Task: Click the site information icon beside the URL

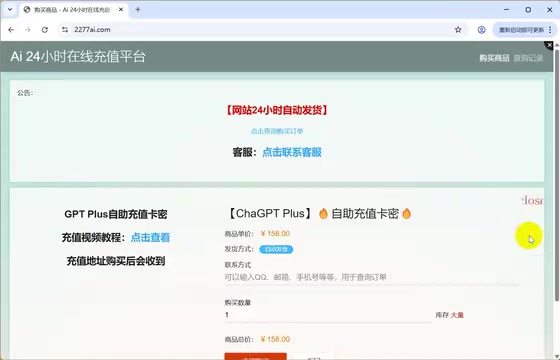Action: coord(65,30)
